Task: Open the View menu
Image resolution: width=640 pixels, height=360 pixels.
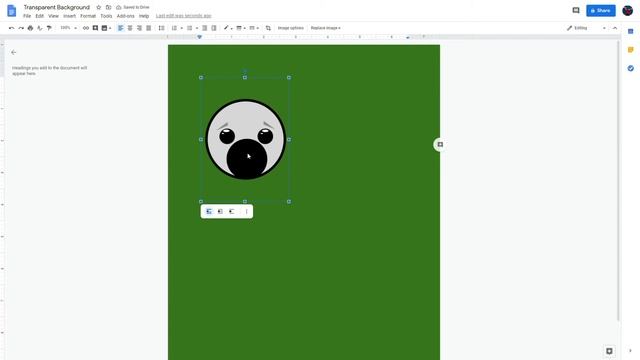Action: click(53, 16)
